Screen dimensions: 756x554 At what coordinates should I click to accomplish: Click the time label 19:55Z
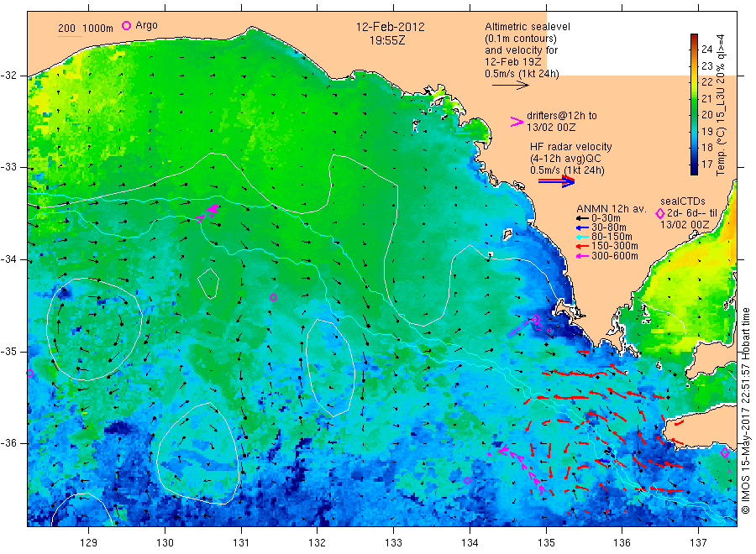pyautogui.click(x=387, y=40)
